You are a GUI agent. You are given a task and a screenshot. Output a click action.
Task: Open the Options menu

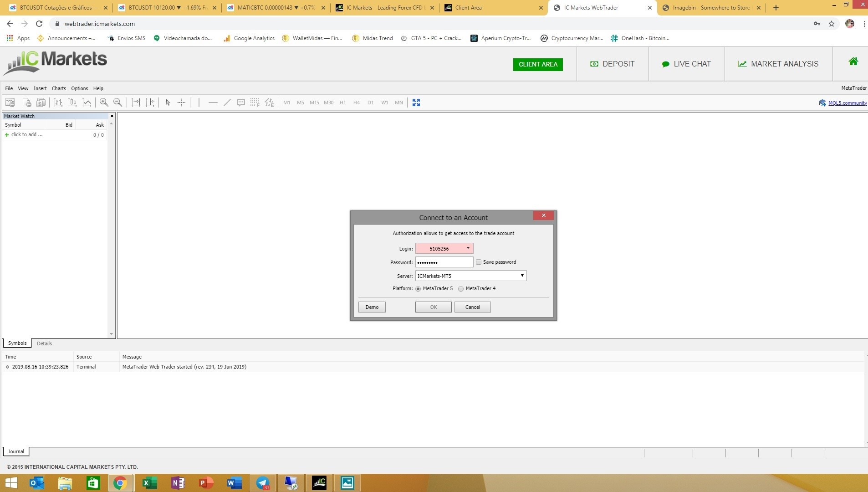(x=80, y=88)
